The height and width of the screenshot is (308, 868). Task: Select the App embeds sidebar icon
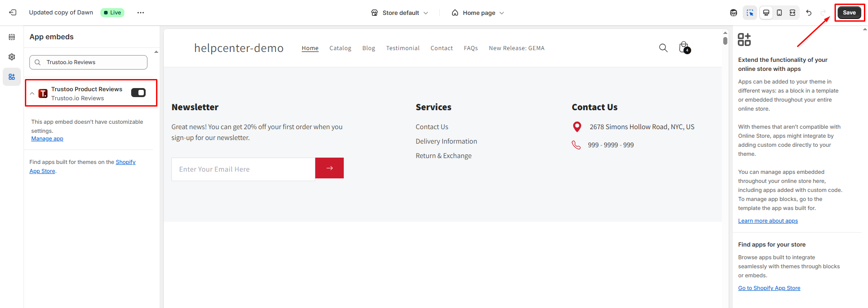pyautogui.click(x=12, y=77)
